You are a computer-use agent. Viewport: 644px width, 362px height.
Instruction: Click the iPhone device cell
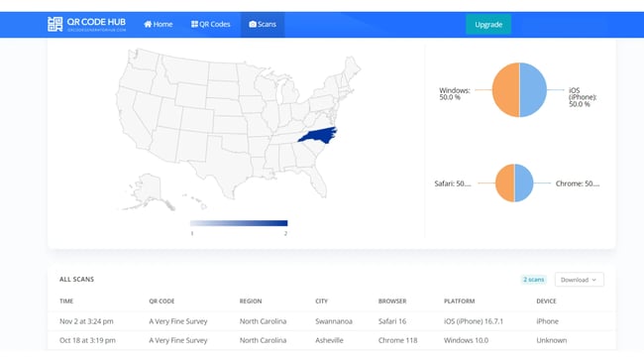pyautogui.click(x=548, y=321)
